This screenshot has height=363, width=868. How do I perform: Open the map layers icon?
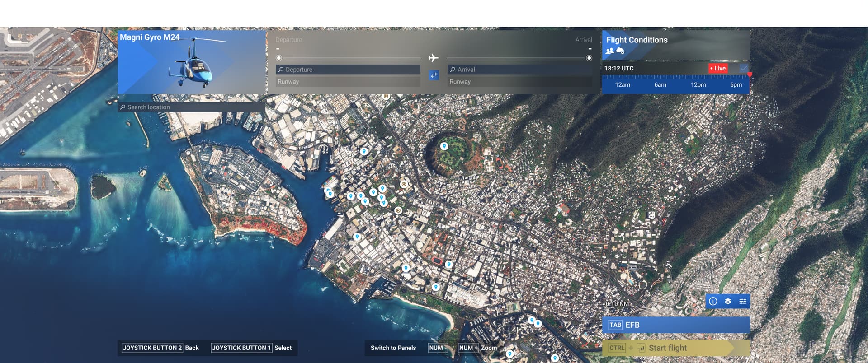tap(728, 302)
